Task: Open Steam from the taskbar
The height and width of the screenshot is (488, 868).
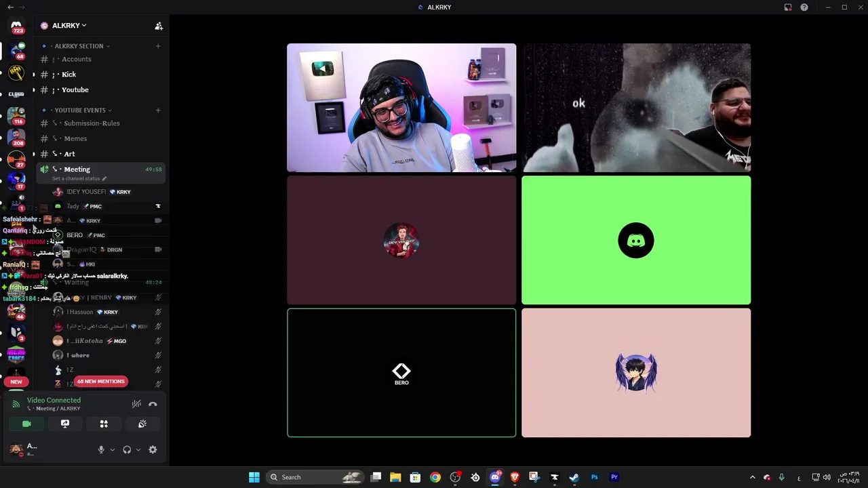Action: tap(574, 477)
